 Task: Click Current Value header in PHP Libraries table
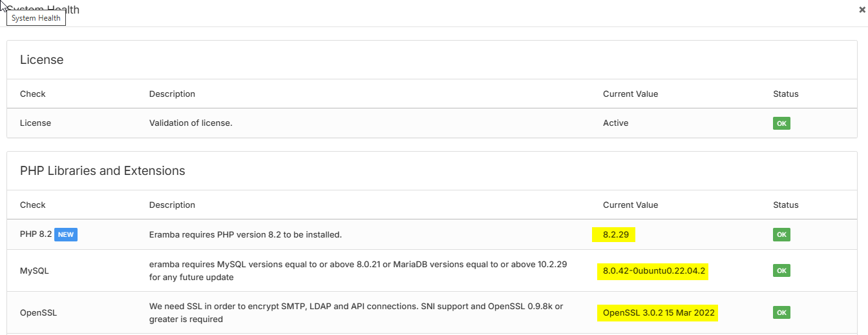[x=630, y=205]
